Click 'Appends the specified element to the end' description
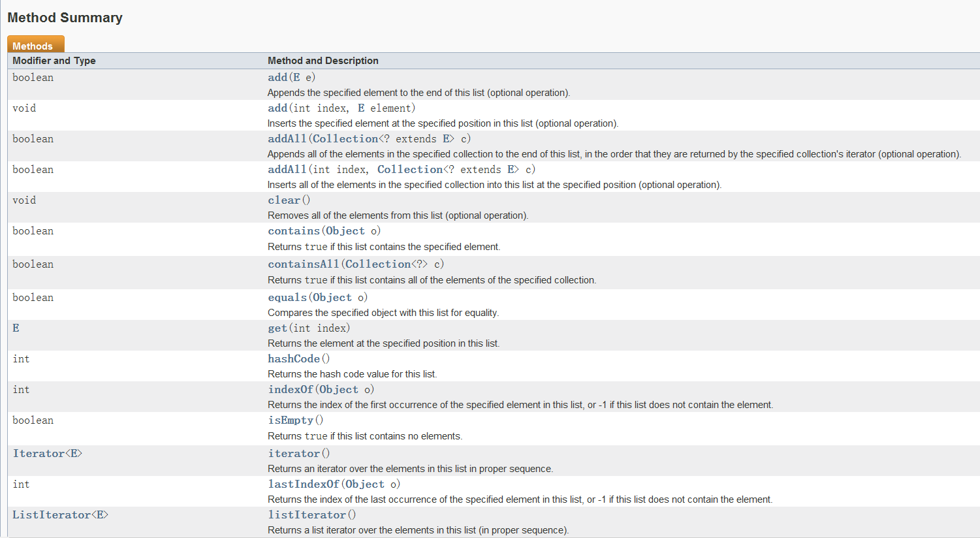 (x=419, y=93)
